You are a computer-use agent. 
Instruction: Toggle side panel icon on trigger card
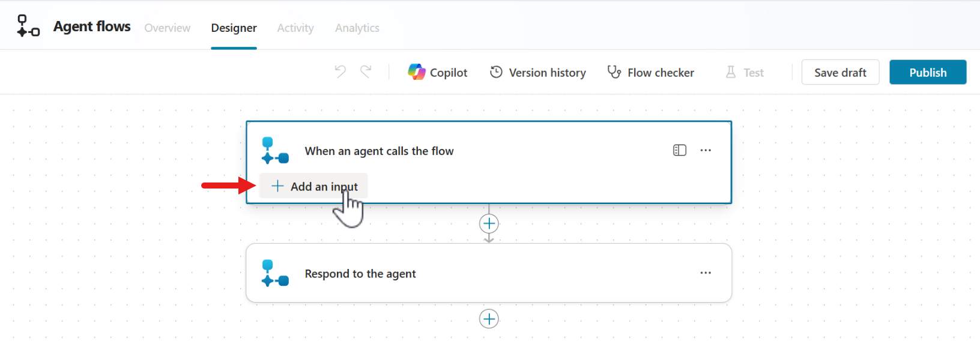pos(680,150)
